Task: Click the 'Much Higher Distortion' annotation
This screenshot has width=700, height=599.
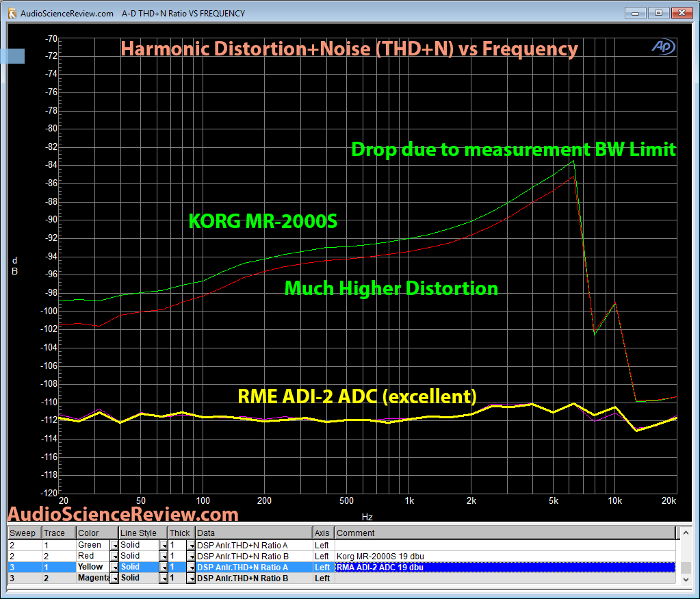Action: 391,288
